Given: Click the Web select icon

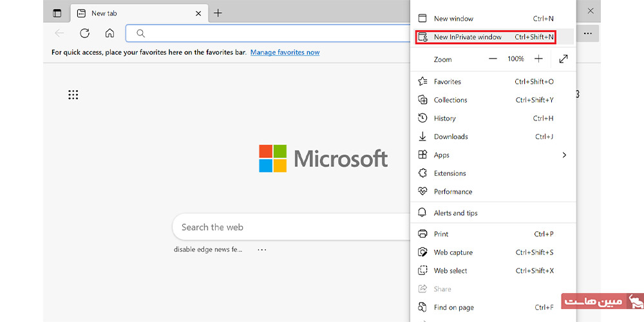Looking at the screenshot, I should click(x=422, y=270).
